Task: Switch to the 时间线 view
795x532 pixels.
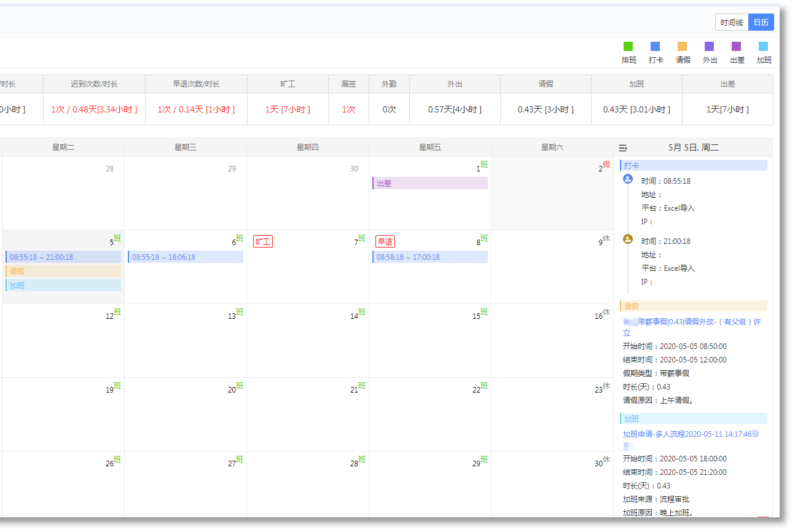Action: pos(731,23)
